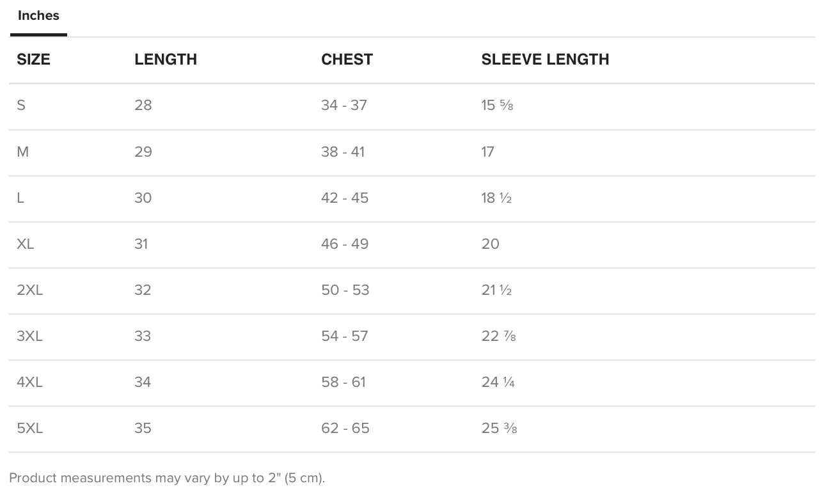
Task: Click the chest value 46 - 49
Action: pos(345,244)
